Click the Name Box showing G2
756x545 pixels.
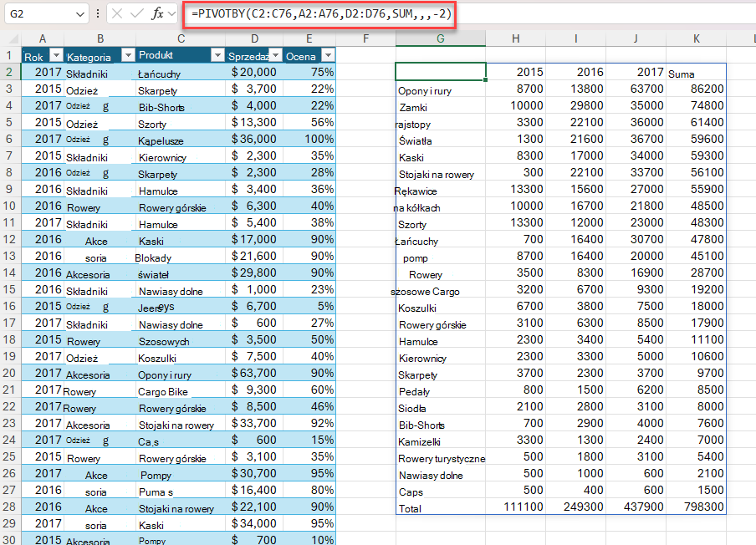pos(46,14)
